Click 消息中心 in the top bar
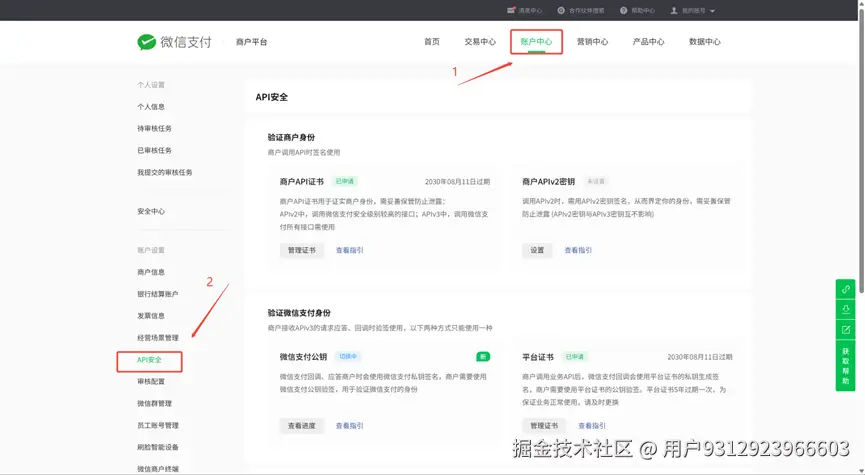Viewport: 865px width, 475px height. tap(530, 10)
